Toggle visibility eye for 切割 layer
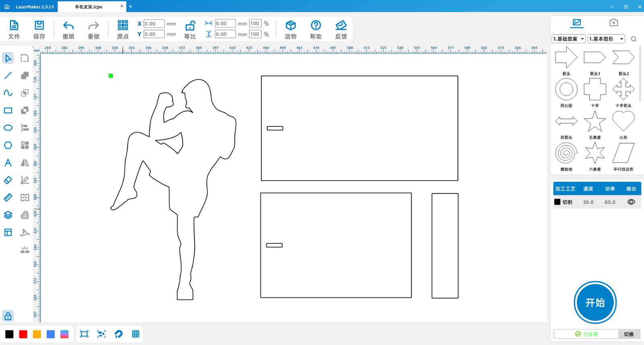The height and width of the screenshot is (345, 644). point(631,202)
